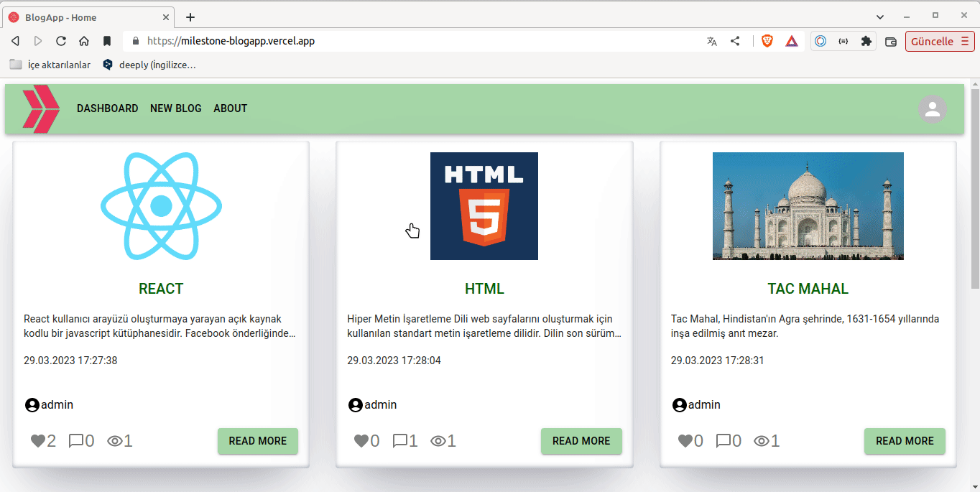Open the deeply (İngilizce... bookmark
This screenshot has height=492, width=980.
click(x=149, y=65)
